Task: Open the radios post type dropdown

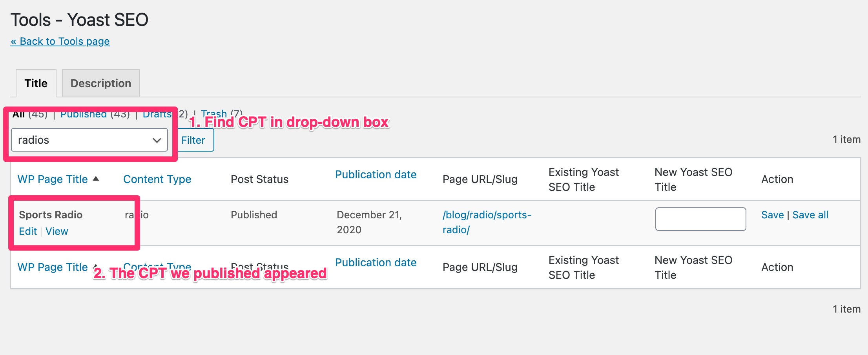Action: (89, 140)
